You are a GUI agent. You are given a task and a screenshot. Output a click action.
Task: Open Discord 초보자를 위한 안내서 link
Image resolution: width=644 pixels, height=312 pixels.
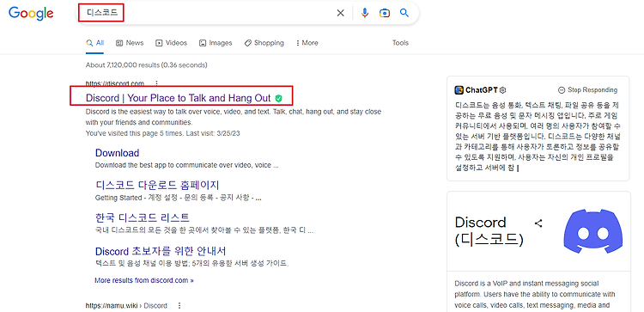pos(161,251)
